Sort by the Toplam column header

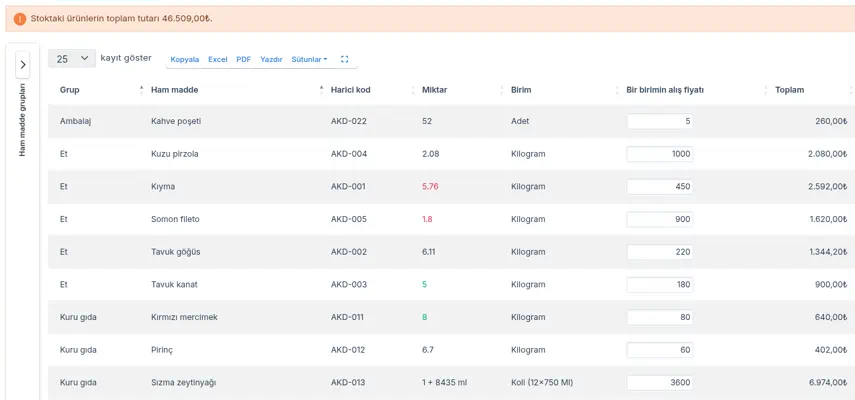click(x=790, y=90)
